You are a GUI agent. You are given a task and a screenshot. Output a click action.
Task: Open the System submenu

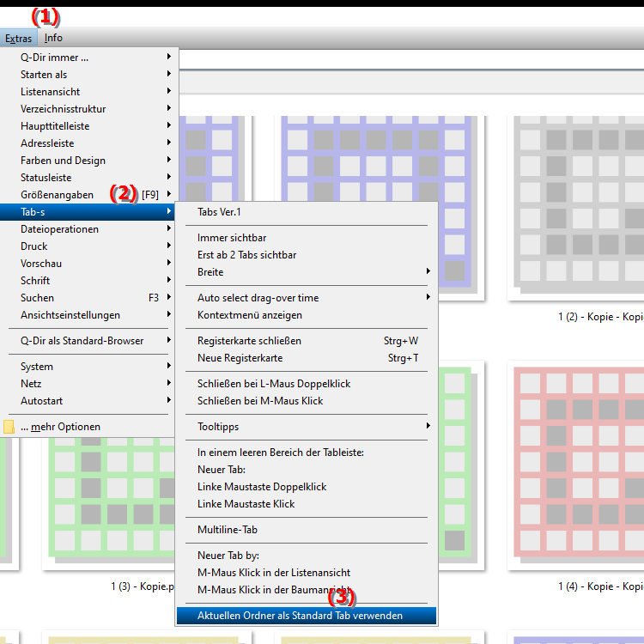tap(88, 367)
